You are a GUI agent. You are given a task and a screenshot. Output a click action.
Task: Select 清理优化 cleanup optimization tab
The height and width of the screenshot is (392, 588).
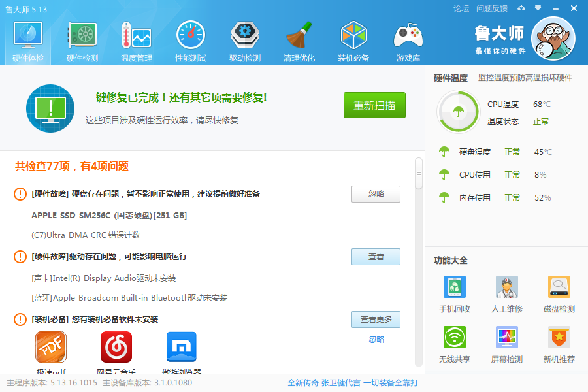point(299,42)
